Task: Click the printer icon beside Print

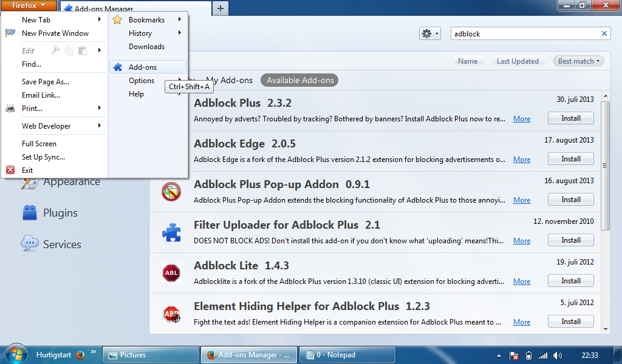Action: tap(10, 108)
